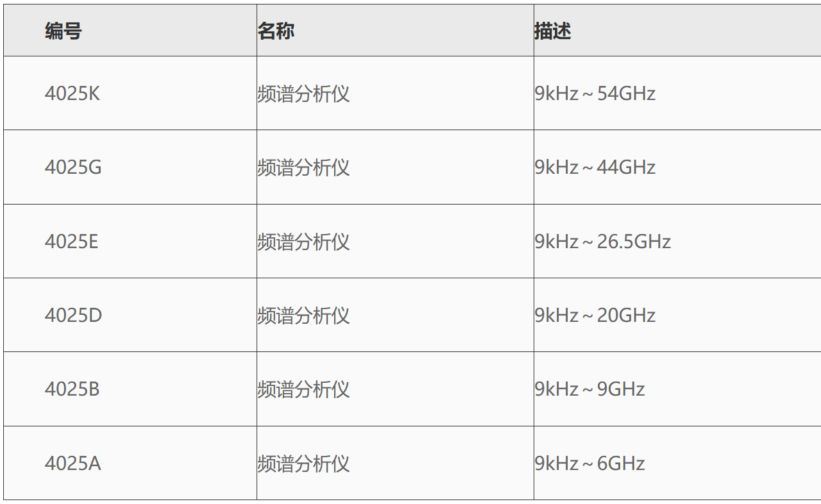Click the 编号 column header
The height and width of the screenshot is (504, 821).
(63, 31)
